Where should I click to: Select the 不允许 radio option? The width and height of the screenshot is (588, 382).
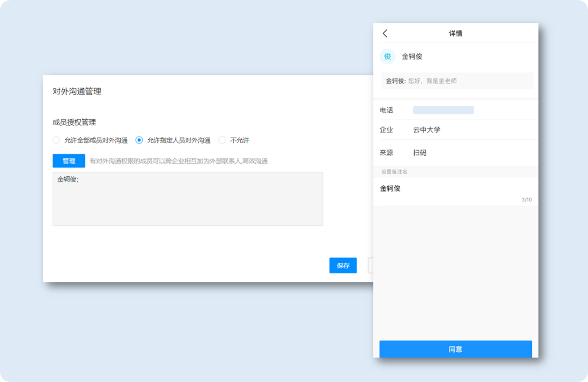point(222,140)
